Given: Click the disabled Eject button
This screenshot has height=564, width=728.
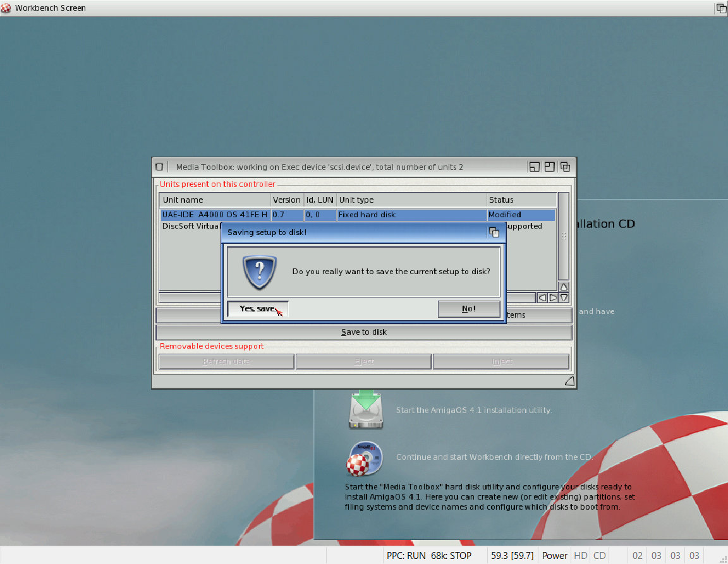Looking at the screenshot, I should click(x=364, y=362).
